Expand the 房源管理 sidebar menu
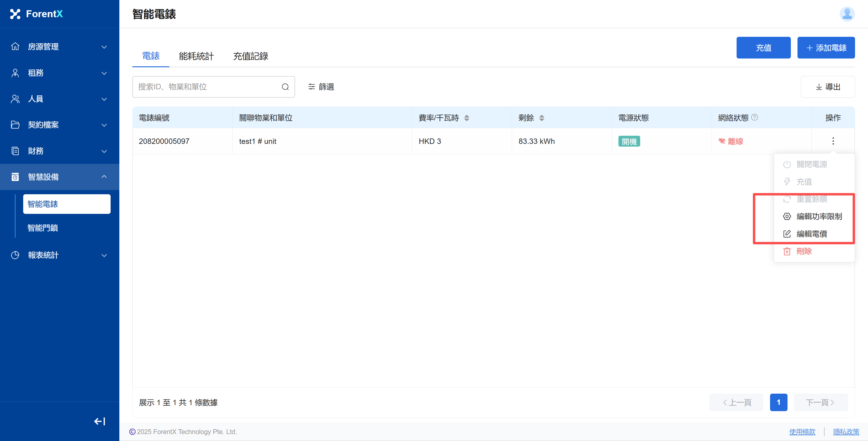 coord(59,46)
